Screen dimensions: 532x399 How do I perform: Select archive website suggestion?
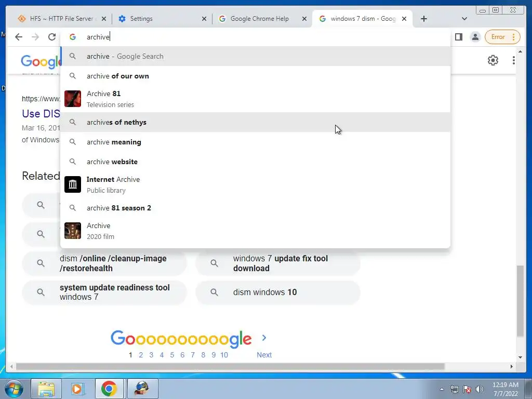255,162
